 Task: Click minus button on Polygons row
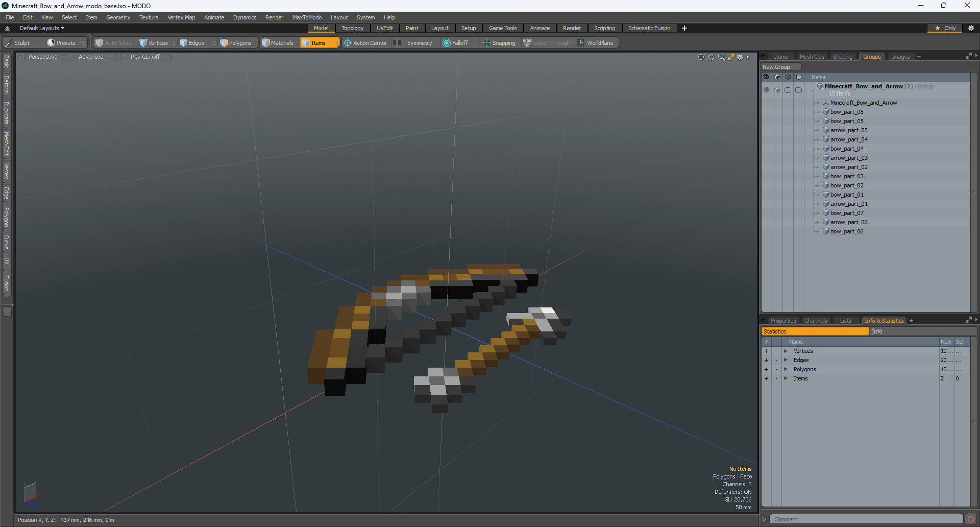776,369
